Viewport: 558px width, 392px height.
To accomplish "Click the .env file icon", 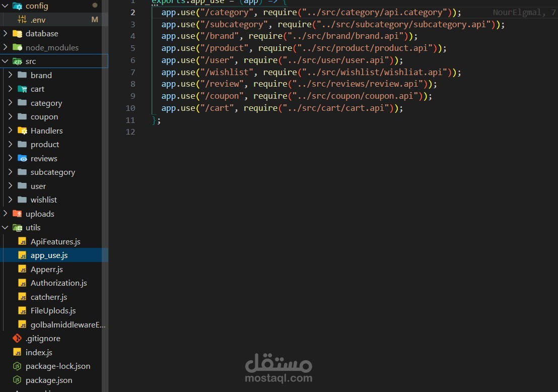I will click(x=22, y=20).
